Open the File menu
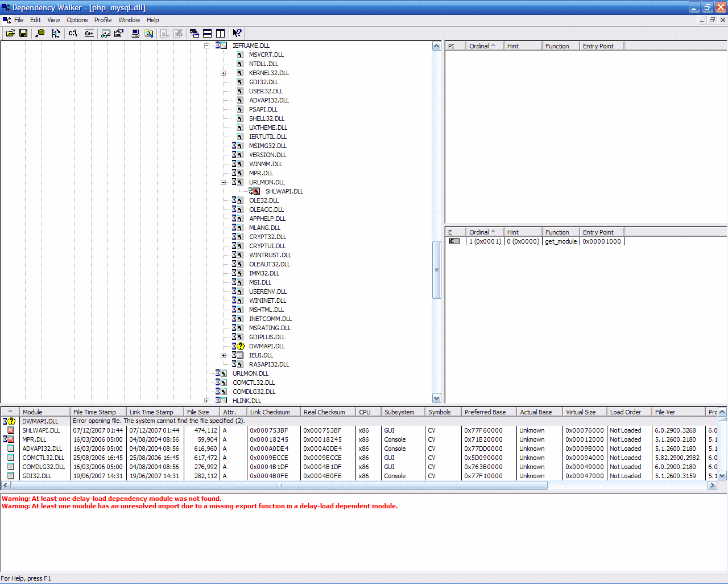The image size is (728, 584). (x=19, y=20)
